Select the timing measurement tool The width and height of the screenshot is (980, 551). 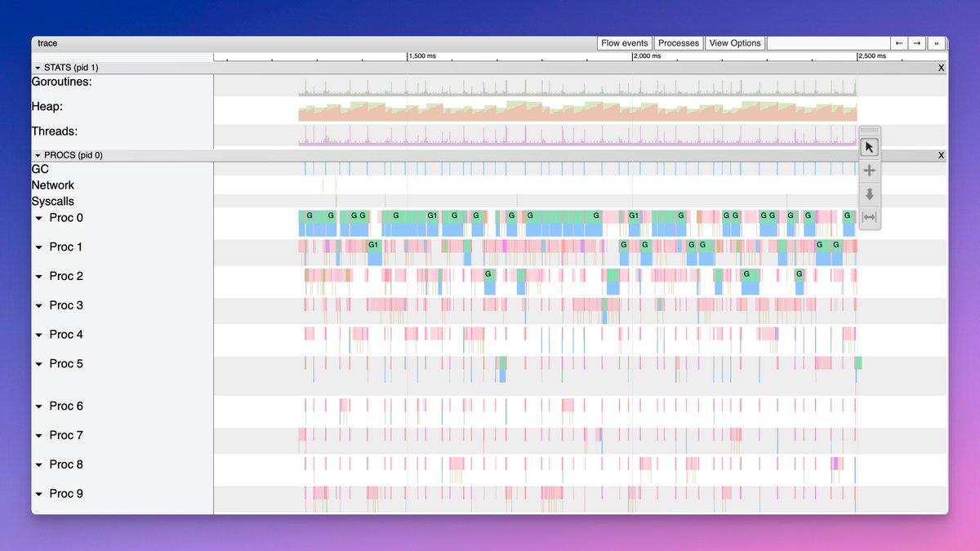[869, 216]
